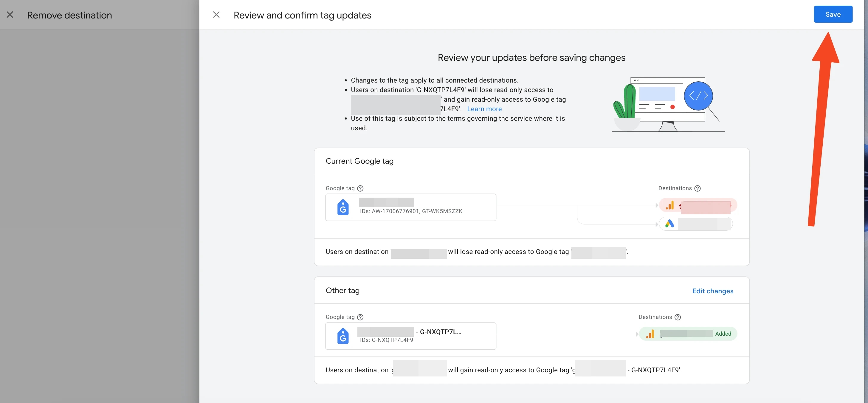The image size is (868, 403).
Task: Click Edit changes in Other tag section
Action: (713, 291)
